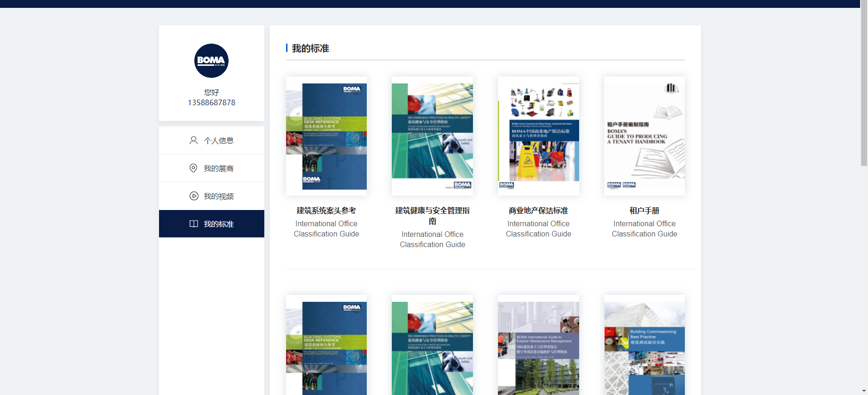Click the 商业地产保洁标准 title link

(538, 210)
